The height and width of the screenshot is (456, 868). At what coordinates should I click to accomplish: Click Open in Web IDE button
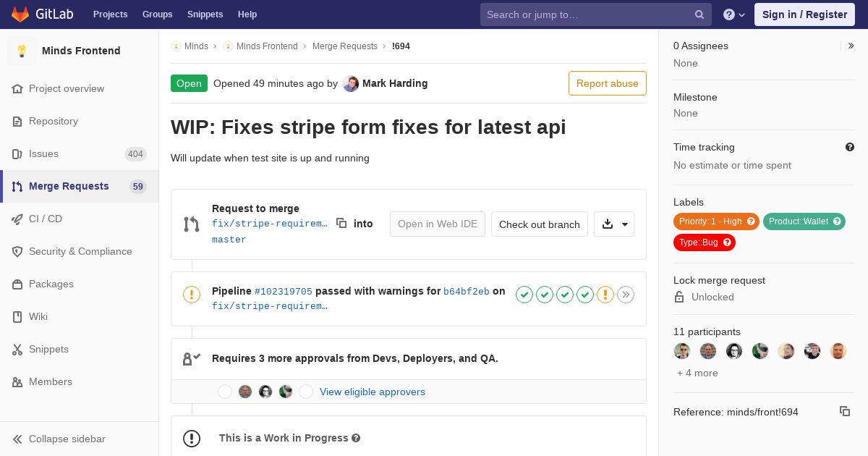coord(438,224)
